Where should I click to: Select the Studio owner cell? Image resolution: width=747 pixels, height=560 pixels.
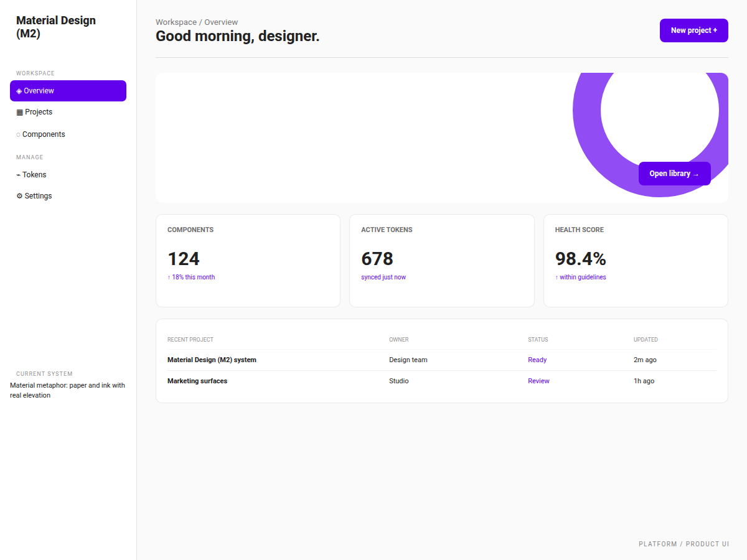click(x=399, y=381)
